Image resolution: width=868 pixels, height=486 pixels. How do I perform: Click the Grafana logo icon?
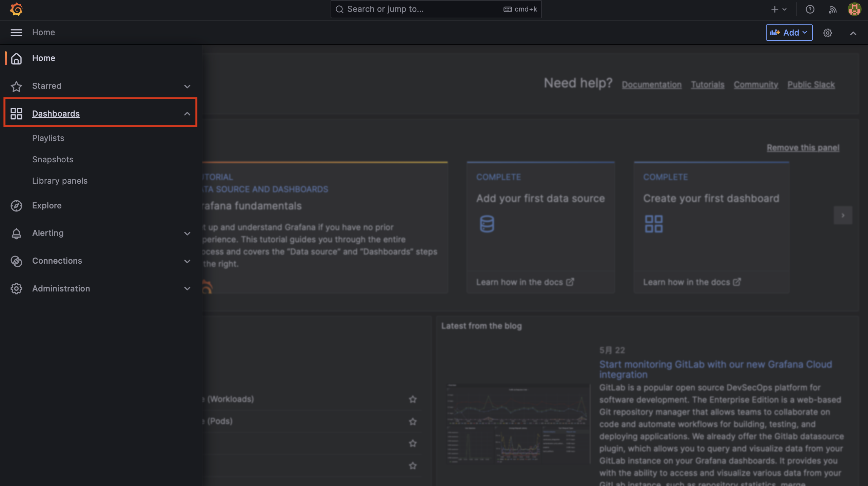click(x=16, y=9)
